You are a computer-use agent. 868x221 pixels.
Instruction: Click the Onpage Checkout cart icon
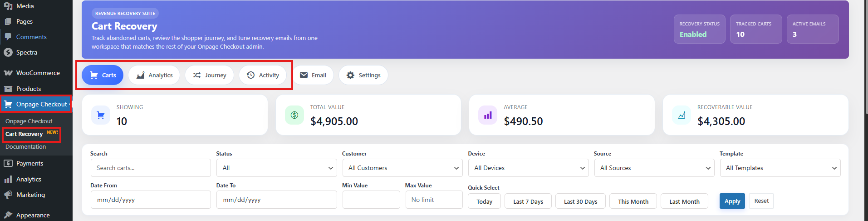(x=8, y=104)
